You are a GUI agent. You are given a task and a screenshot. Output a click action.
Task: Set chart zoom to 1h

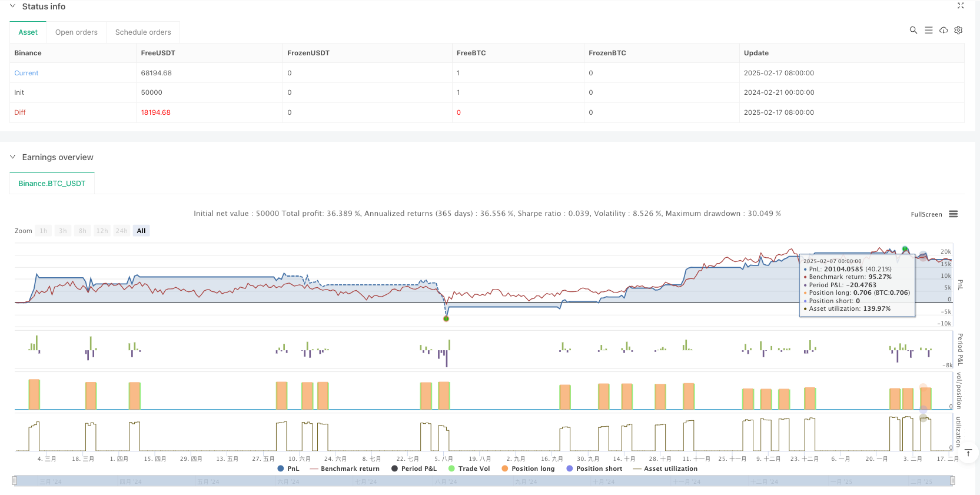[44, 231]
